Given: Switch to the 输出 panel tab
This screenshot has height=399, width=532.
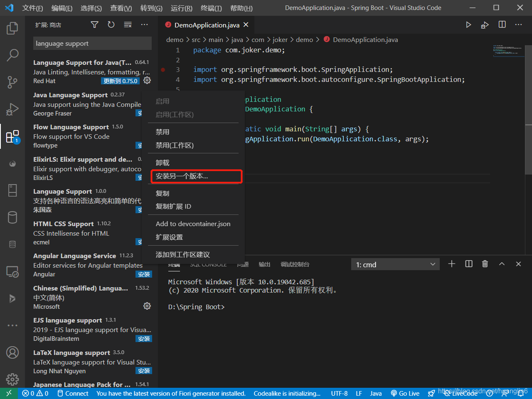Looking at the screenshot, I should 264,264.
